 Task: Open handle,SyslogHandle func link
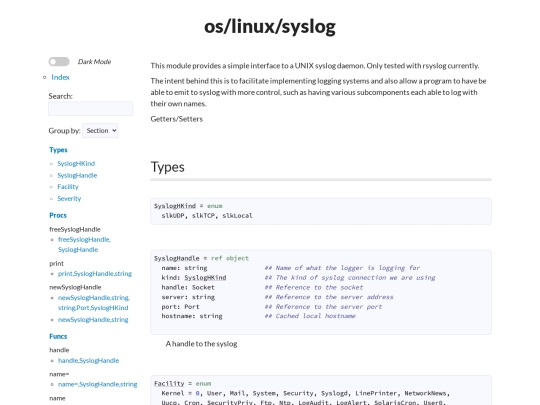coord(89,361)
